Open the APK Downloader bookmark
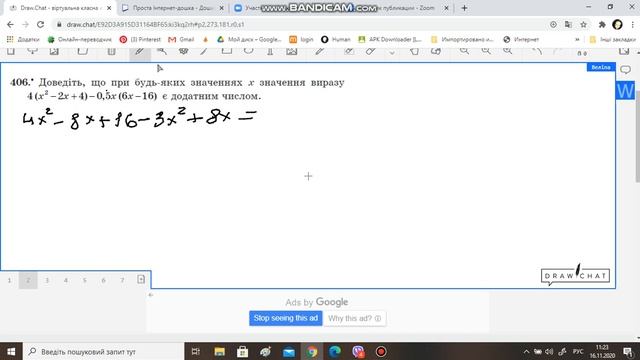640x360 pixels. [x=390, y=39]
